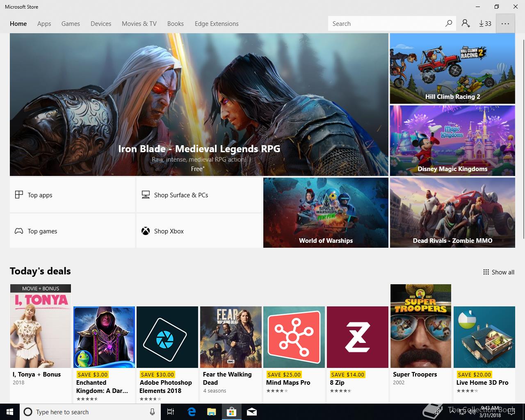Click the Today's deals heading
The width and height of the screenshot is (525, 420).
(x=40, y=271)
